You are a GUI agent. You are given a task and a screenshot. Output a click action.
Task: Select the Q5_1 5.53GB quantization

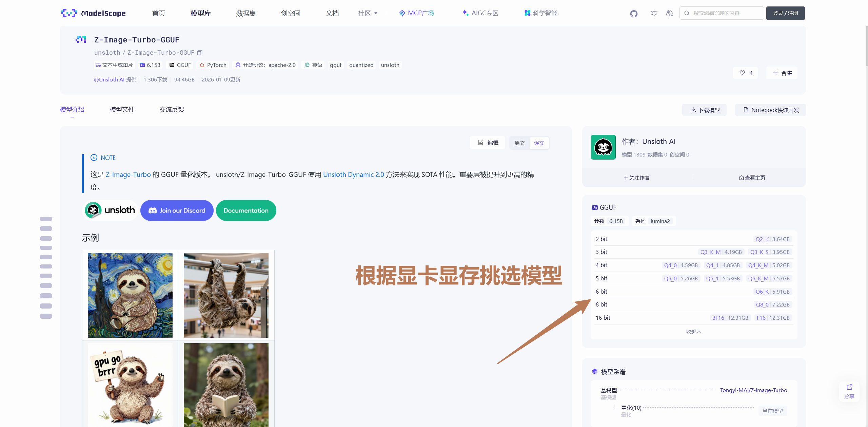tap(723, 278)
